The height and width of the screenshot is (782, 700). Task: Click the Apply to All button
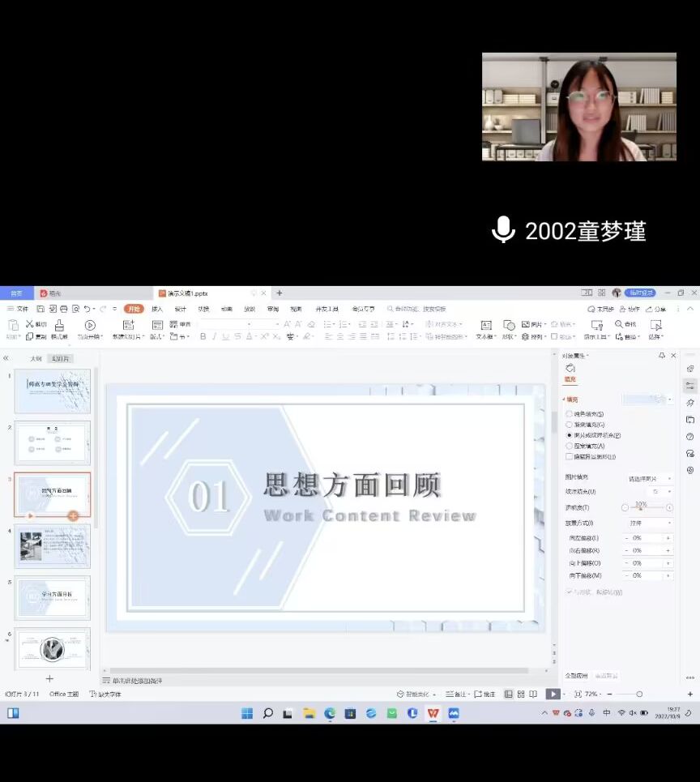(x=576, y=675)
